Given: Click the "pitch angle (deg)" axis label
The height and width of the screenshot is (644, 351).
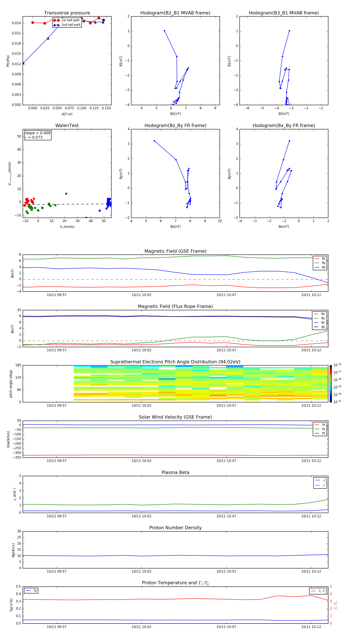Looking at the screenshot, I should click(x=11, y=384).
